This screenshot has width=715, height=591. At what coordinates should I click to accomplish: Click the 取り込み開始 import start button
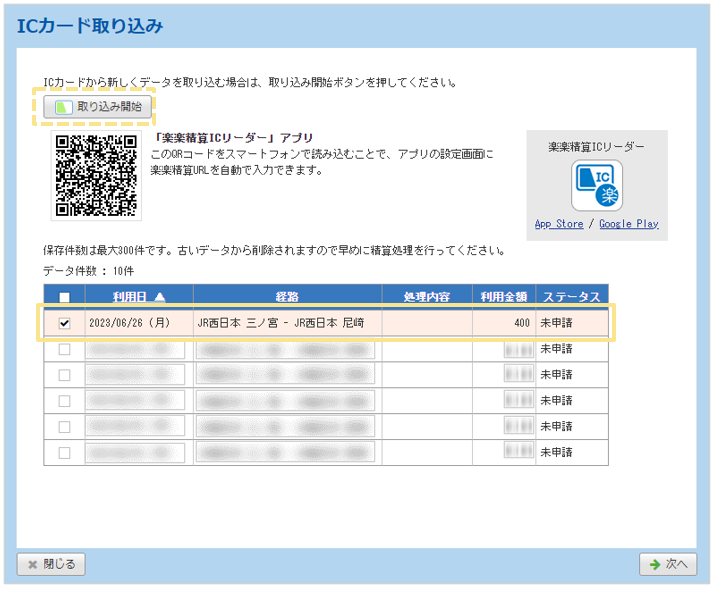coord(98,106)
